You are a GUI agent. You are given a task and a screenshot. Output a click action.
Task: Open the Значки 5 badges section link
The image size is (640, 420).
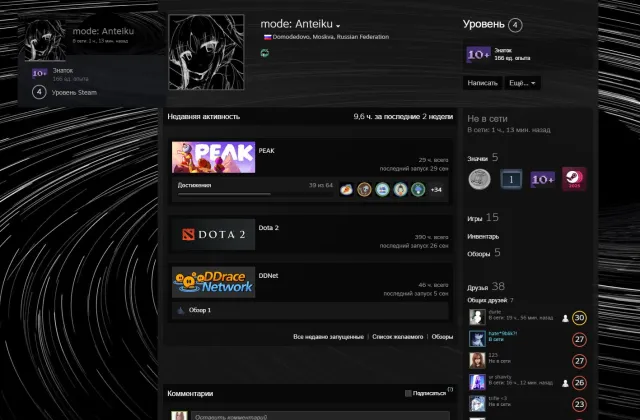pyautogui.click(x=483, y=158)
